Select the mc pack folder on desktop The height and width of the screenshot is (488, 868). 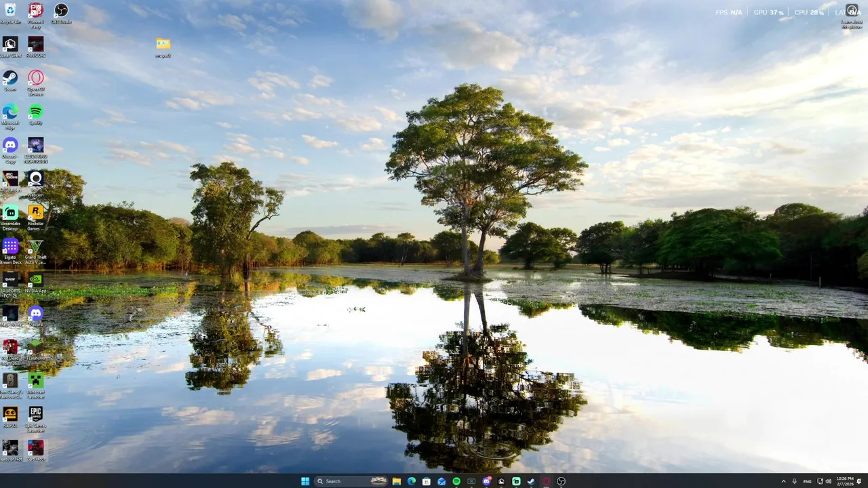point(163,47)
